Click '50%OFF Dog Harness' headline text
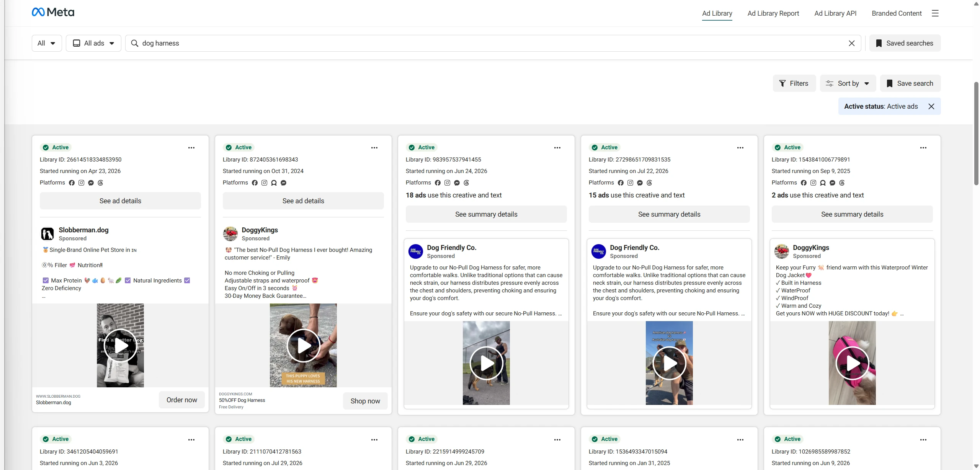The image size is (980, 470). click(242, 400)
